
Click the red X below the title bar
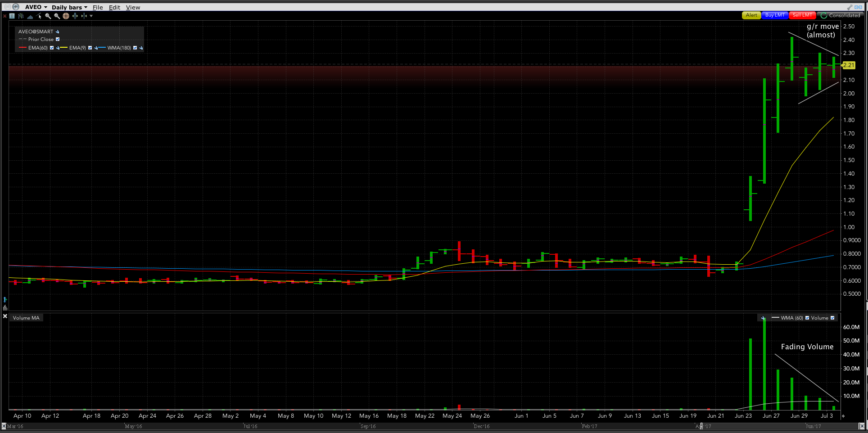(5, 16)
